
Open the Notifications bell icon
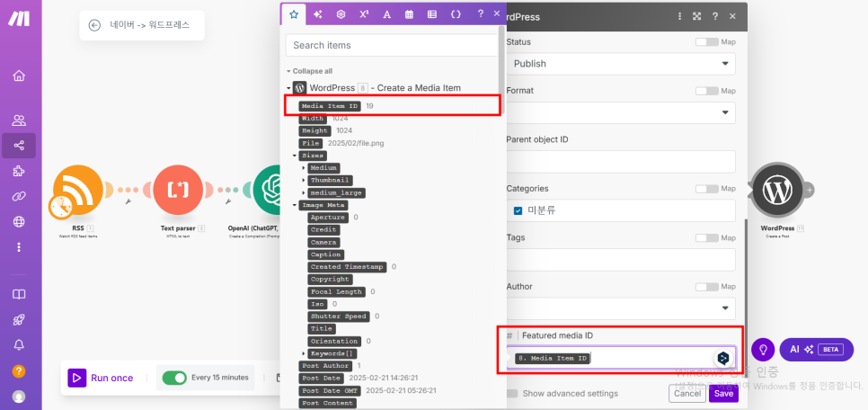tap(19, 345)
